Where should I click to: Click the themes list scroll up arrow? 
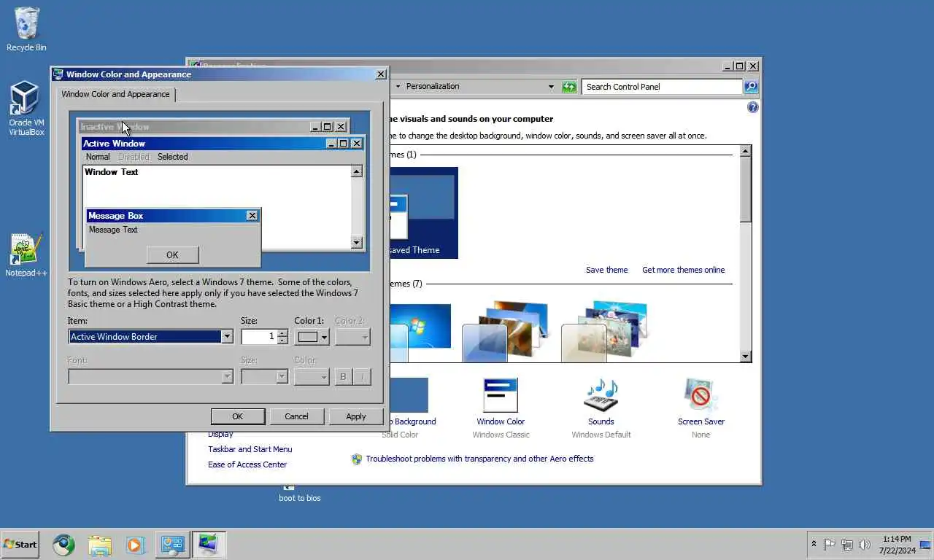point(745,151)
